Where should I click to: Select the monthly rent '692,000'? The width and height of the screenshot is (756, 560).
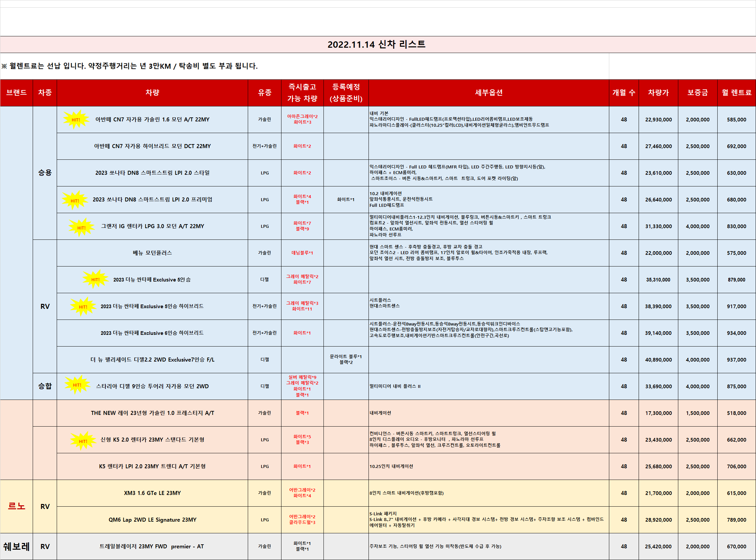[x=737, y=146]
